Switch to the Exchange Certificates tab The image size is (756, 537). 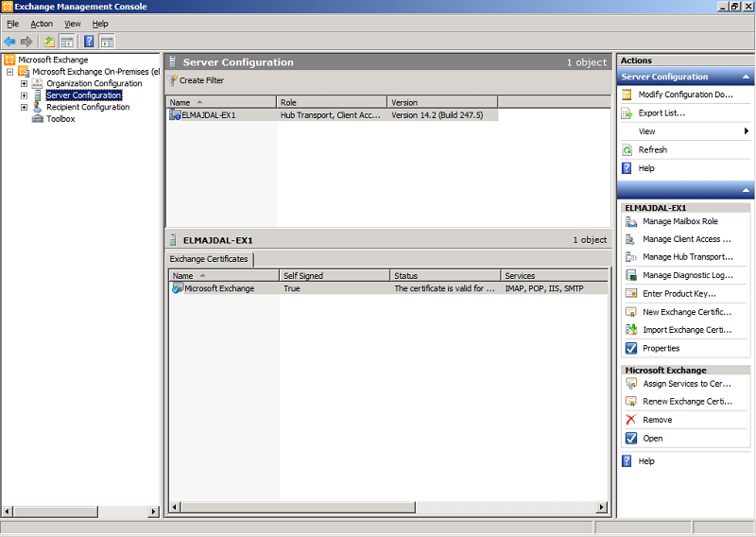(209, 259)
